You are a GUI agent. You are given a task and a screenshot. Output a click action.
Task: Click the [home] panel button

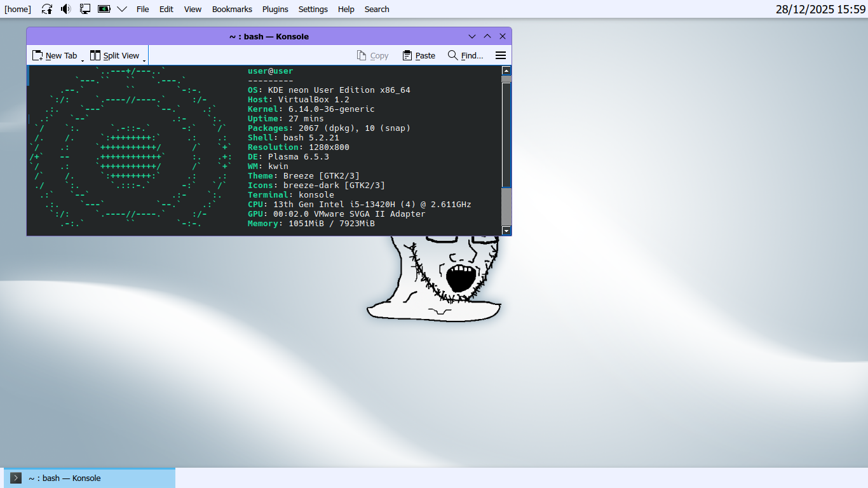tap(18, 9)
